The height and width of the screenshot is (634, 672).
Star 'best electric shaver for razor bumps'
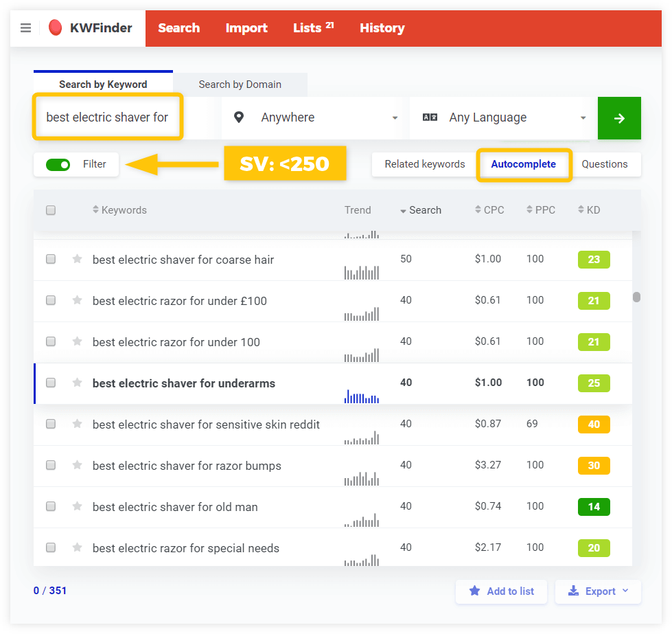[x=77, y=464]
